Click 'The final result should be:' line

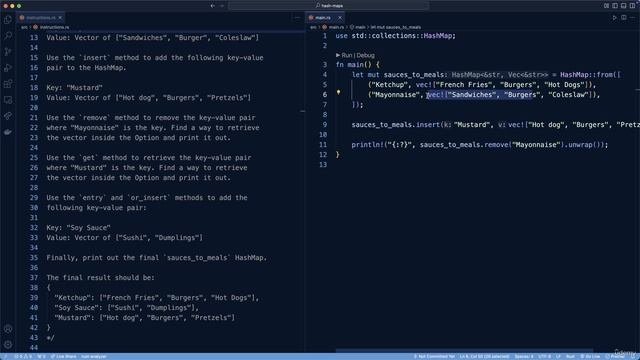point(100,278)
